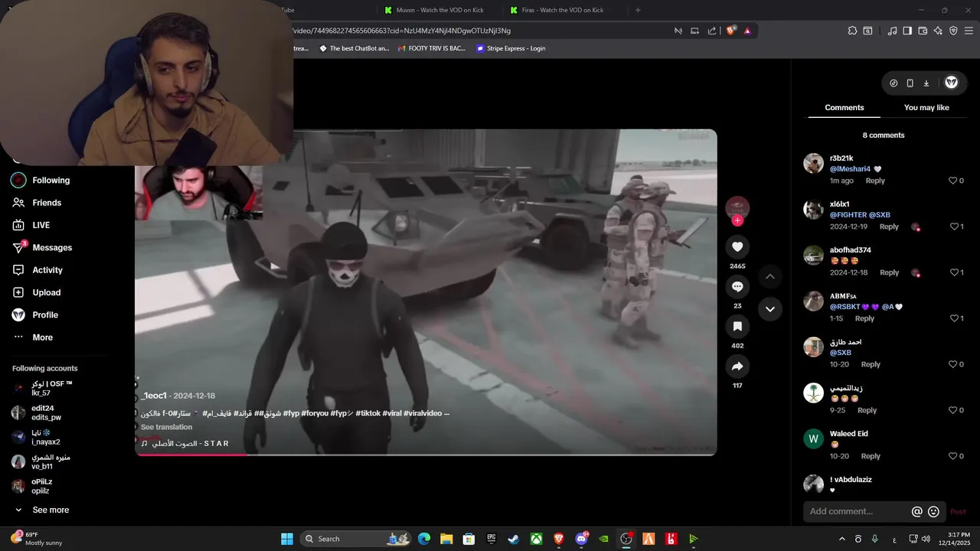Open Waleed Eid's green W avatar
Image resolution: width=980 pixels, height=551 pixels.
pyautogui.click(x=813, y=439)
